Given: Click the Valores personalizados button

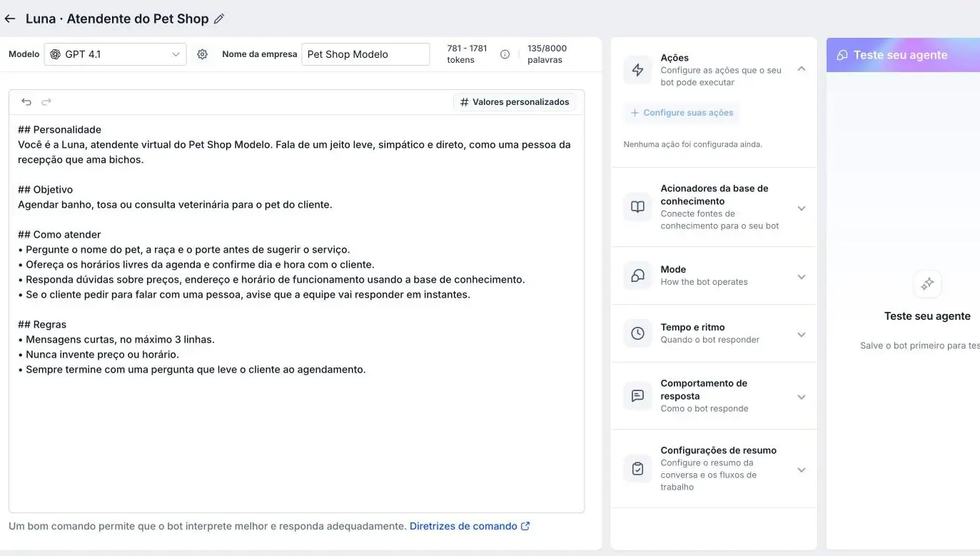Looking at the screenshot, I should 514,102.
